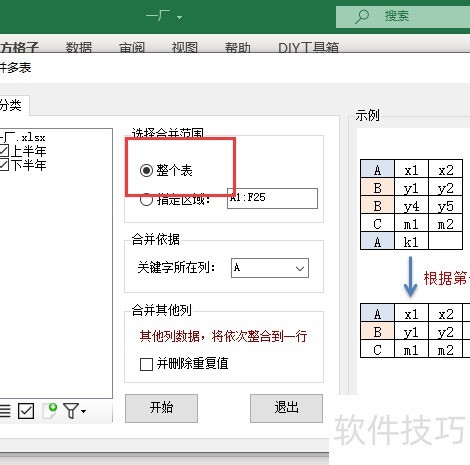Select the 整个表 radio button

coord(146,171)
